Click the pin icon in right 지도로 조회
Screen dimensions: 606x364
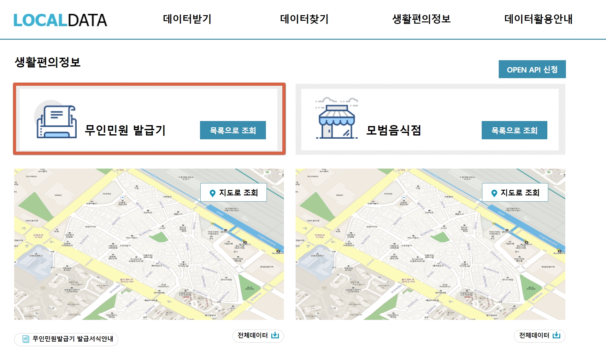(x=494, y=193)
